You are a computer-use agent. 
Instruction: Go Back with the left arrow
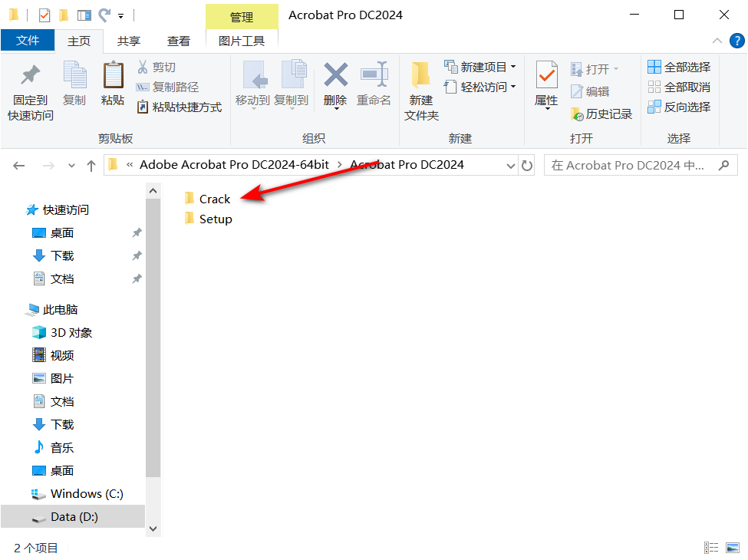(x=19, y=166)
